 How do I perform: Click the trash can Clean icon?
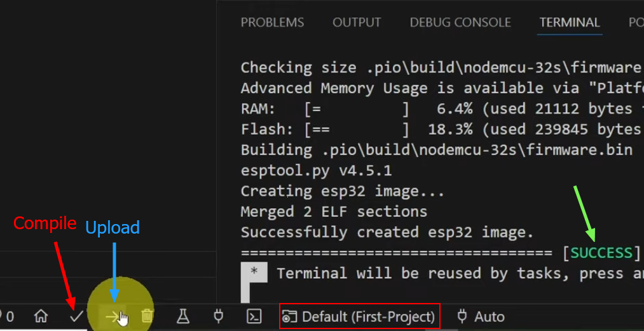[x=147, y=316]
